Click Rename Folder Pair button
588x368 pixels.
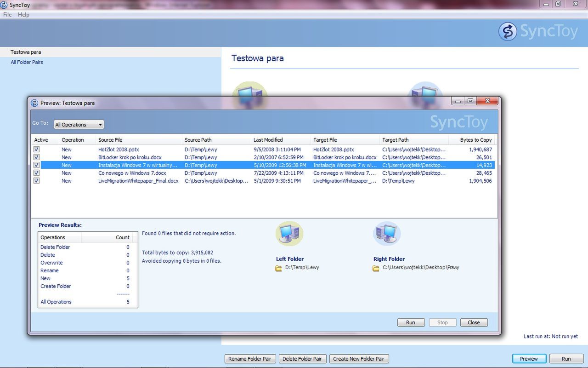(x=250, y=359)
